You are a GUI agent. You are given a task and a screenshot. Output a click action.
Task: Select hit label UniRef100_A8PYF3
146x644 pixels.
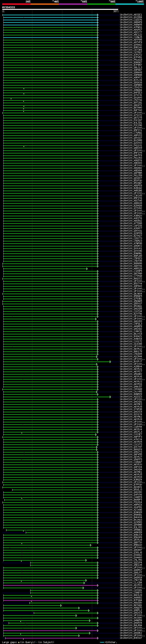pos(131,437)
